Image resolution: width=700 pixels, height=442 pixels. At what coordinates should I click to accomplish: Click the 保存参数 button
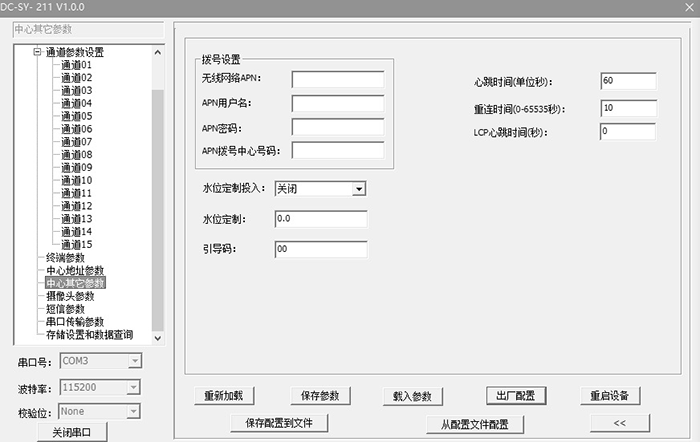[322, 395]
